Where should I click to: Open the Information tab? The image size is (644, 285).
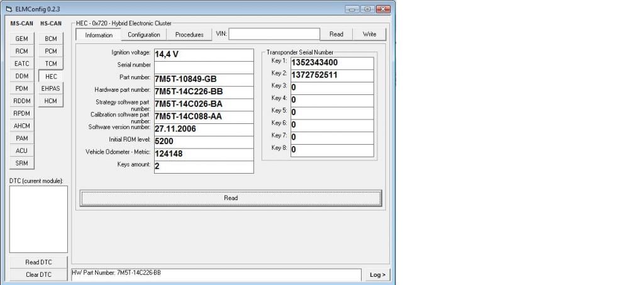tap(99, 35)
